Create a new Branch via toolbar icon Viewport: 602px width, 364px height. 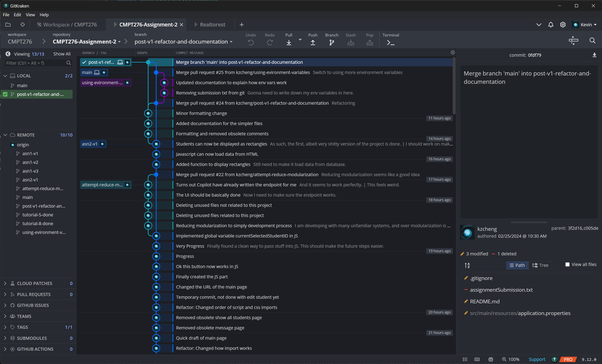coord(331,43)
